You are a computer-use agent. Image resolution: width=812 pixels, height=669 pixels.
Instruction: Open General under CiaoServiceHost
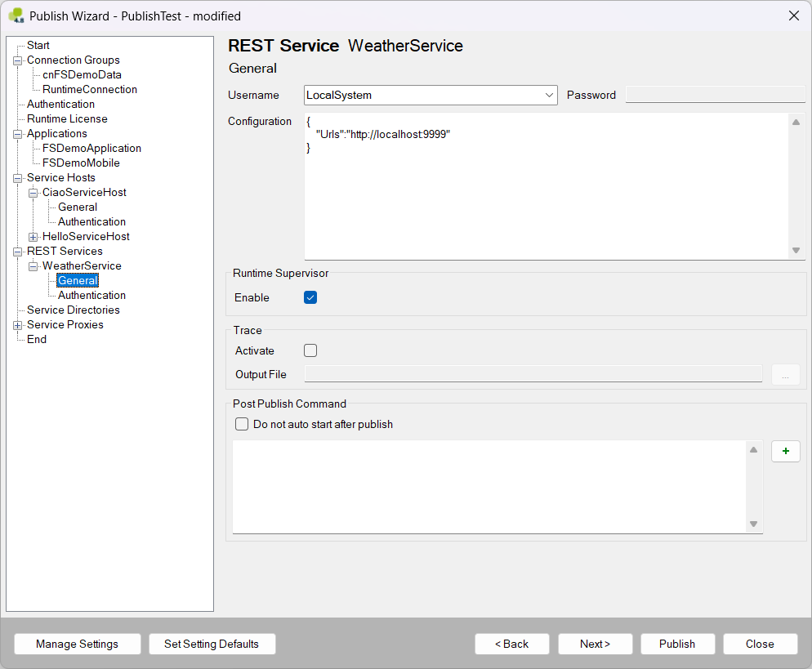click(77, 207)
